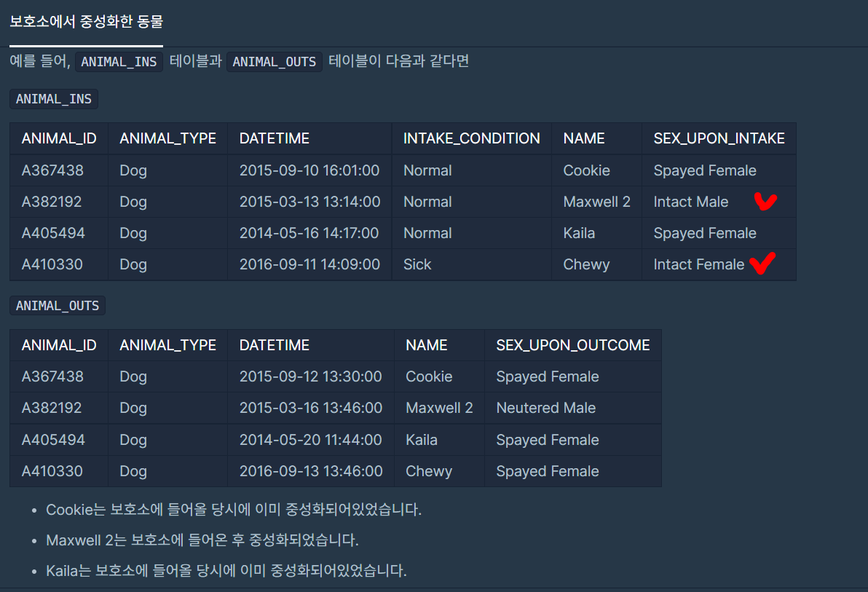Image resolution: width=868 pixels, height=592 pixels.
Task: Click the bullet text about Kaila
Action: (x=226, y=570)
